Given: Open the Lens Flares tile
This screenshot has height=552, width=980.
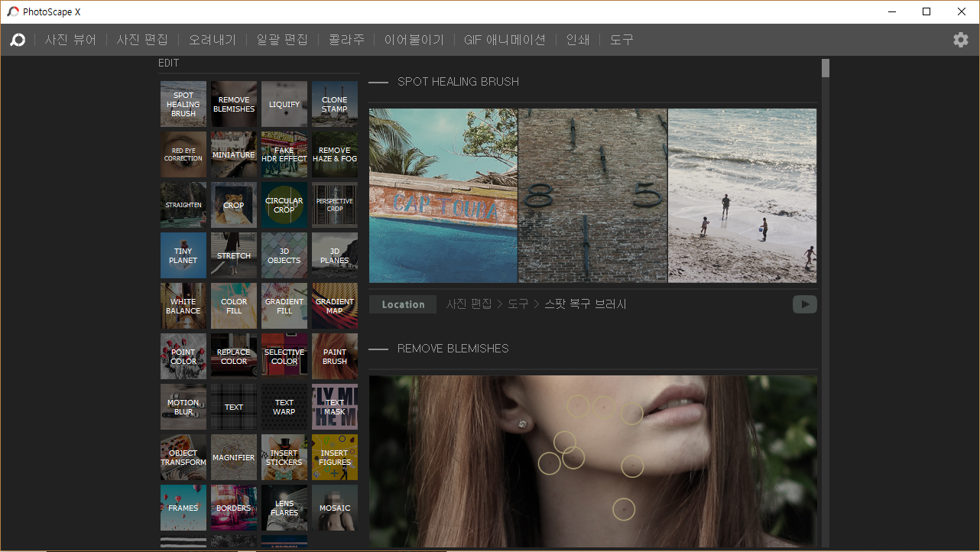Looking at the screenshot, I should (284, 508).
